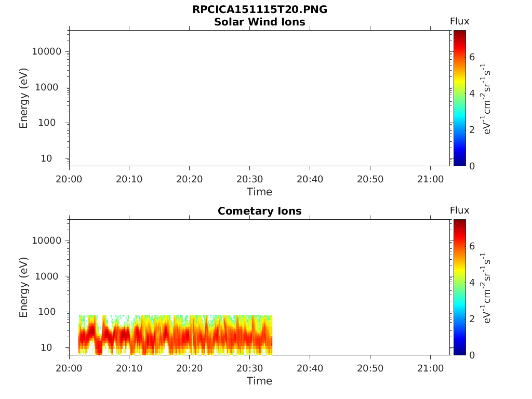Click the RPCICA151115T20.PNG figure title
The image size is (532, 399).
tap(260, 9)
